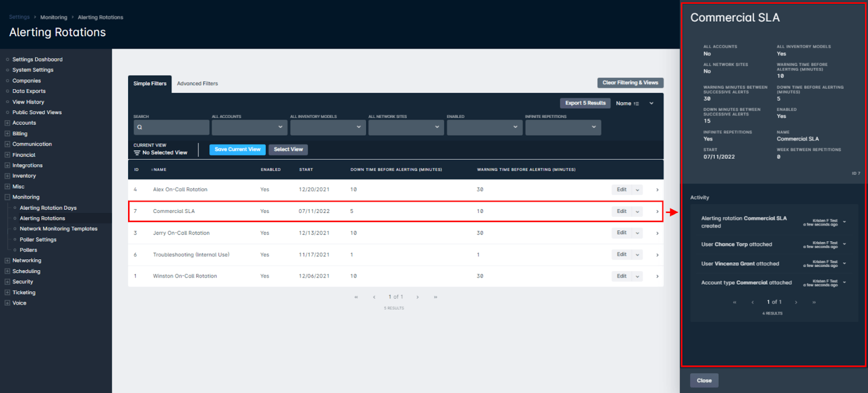Sort table by Start column header

[x=306, y=170]
